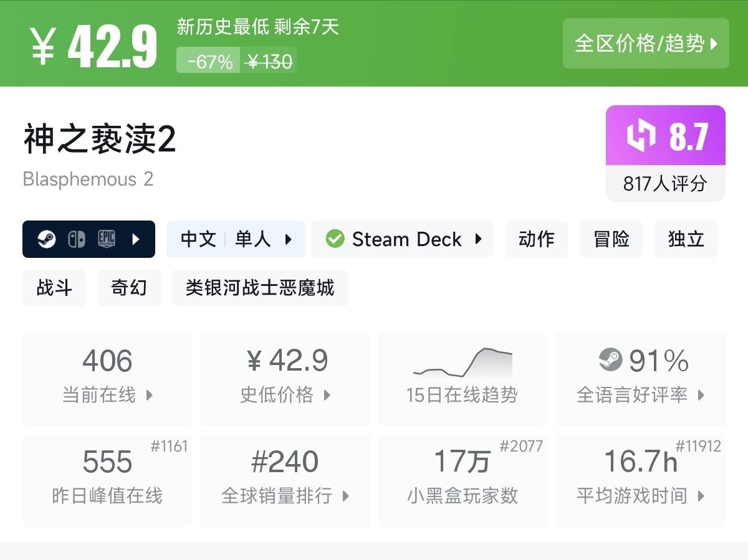Open 平均游戏时间 average playtime details

point(640,480)
